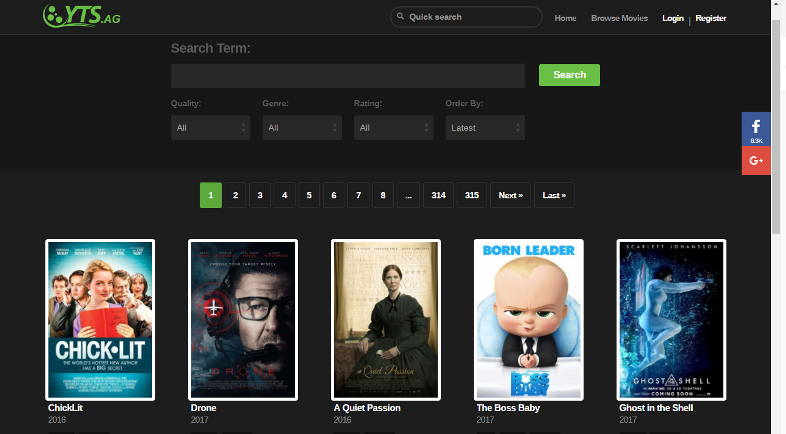Open the A Quiet Passion poster
Viewport: 786px width, 434px height.
pos(386,320)
